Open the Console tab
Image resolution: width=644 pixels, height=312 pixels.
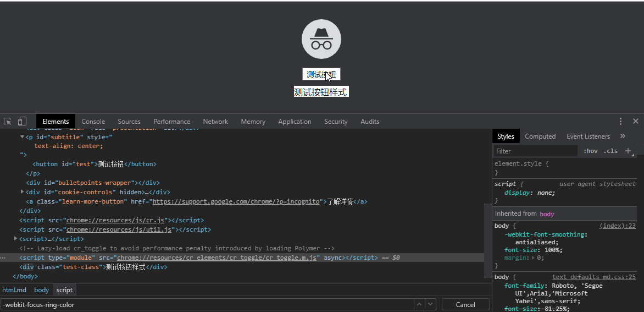tap(93, 121)
